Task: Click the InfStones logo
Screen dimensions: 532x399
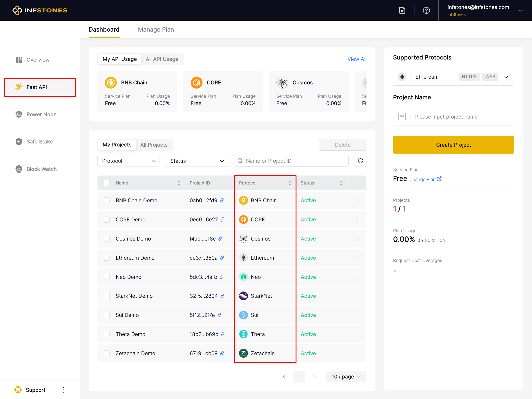Action: (40, 10)
